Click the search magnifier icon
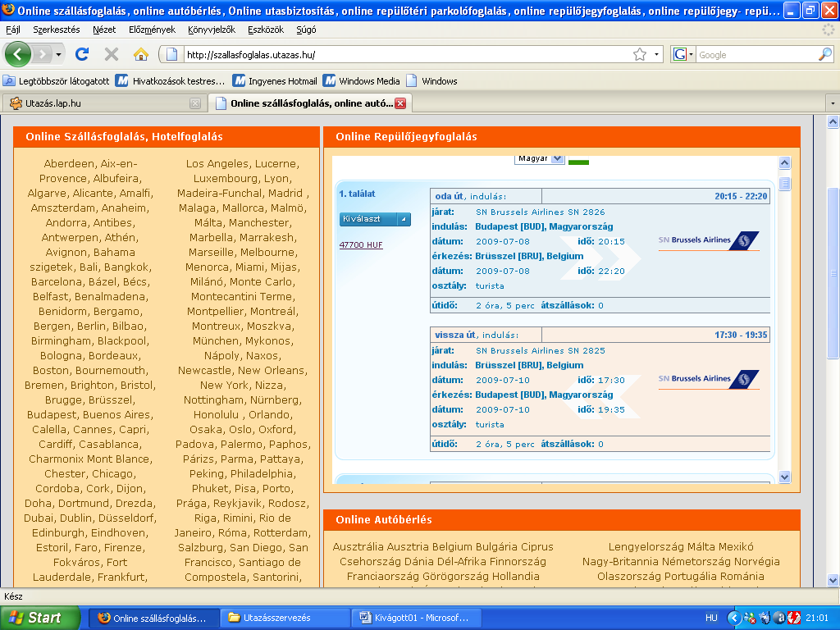The width and height of the screenshot is (840, 630). click(x=825, y=54)
